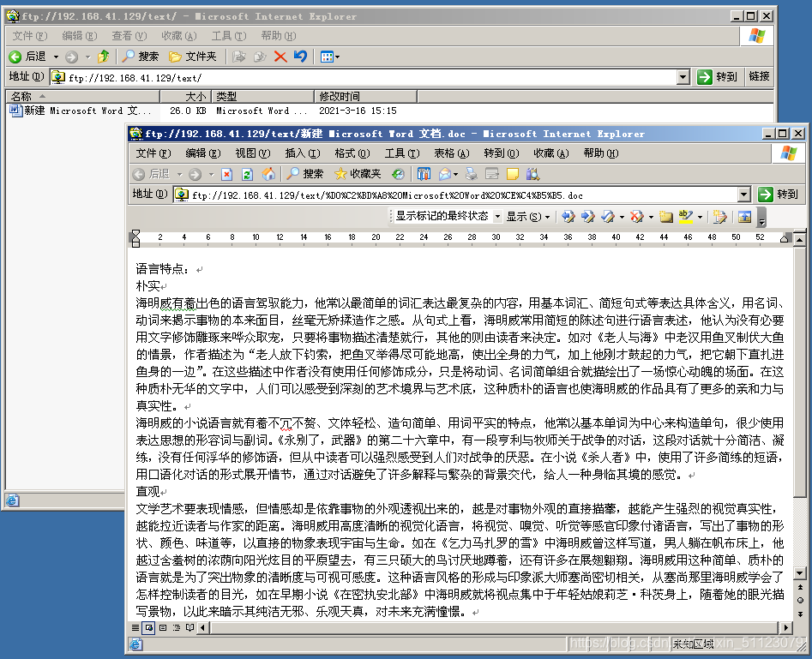This screenshot has height=659, width=812.
Task: Open Back history arrow in FTP folder window
Action: pos(56,57)
